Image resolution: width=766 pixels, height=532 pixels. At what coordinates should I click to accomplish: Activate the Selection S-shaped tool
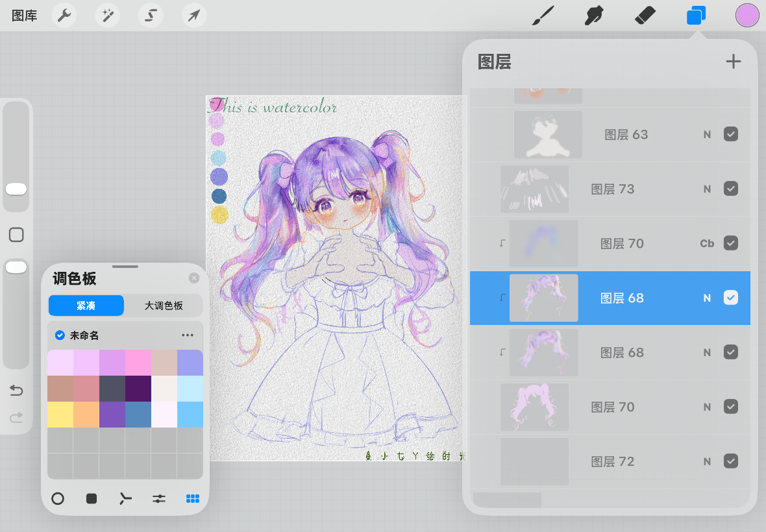pyautogui.click(x=151, y=16)
